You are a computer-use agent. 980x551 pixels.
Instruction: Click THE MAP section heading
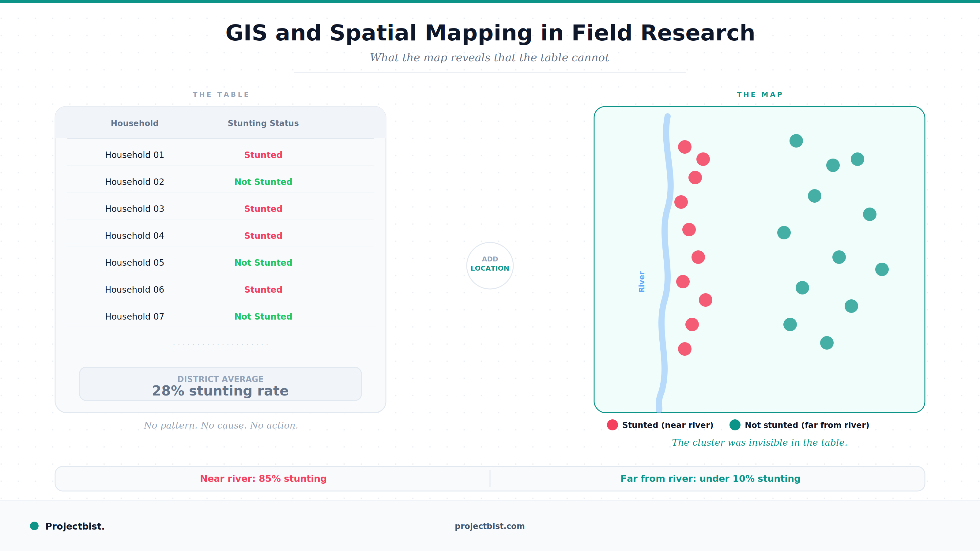(x=759, y=94)
